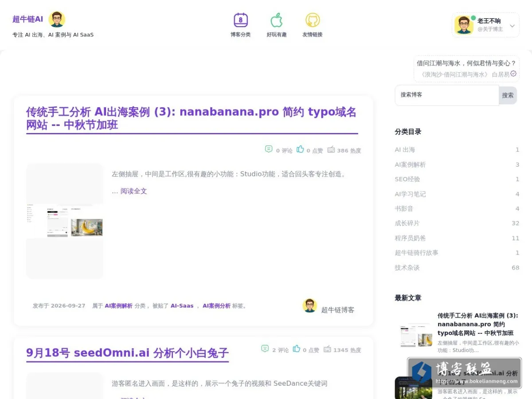The width and height of the screenshot is (532, 399).
Task: Click the thumbs-up icon on seedOmni.ai post
Action: [297, 348]
